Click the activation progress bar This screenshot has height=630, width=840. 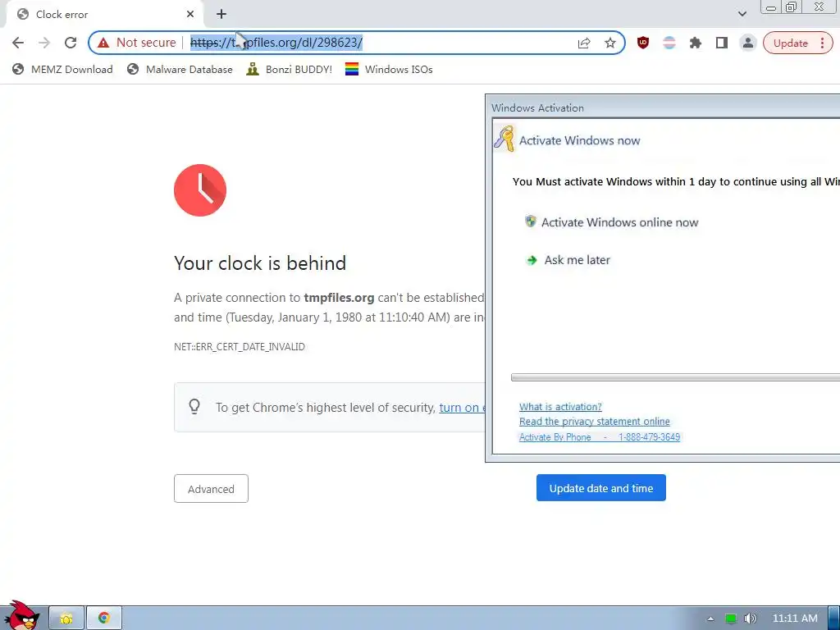(675, 377)
